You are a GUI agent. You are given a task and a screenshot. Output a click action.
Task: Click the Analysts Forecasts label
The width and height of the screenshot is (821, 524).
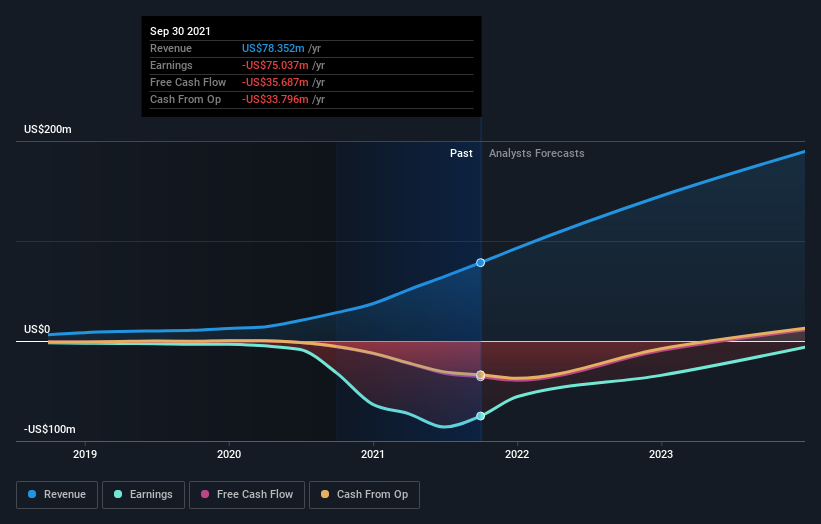537,153
